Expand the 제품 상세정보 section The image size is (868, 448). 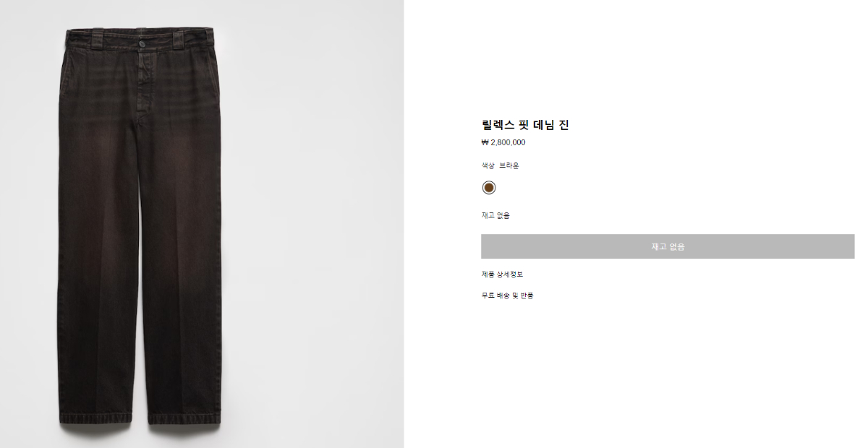(502, 275)
